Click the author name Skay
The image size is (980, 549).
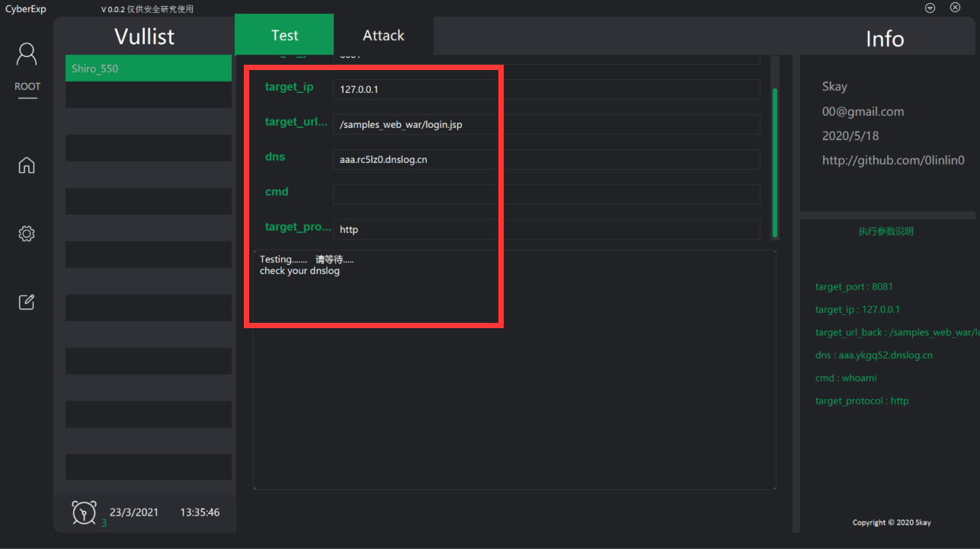point(834,87)
